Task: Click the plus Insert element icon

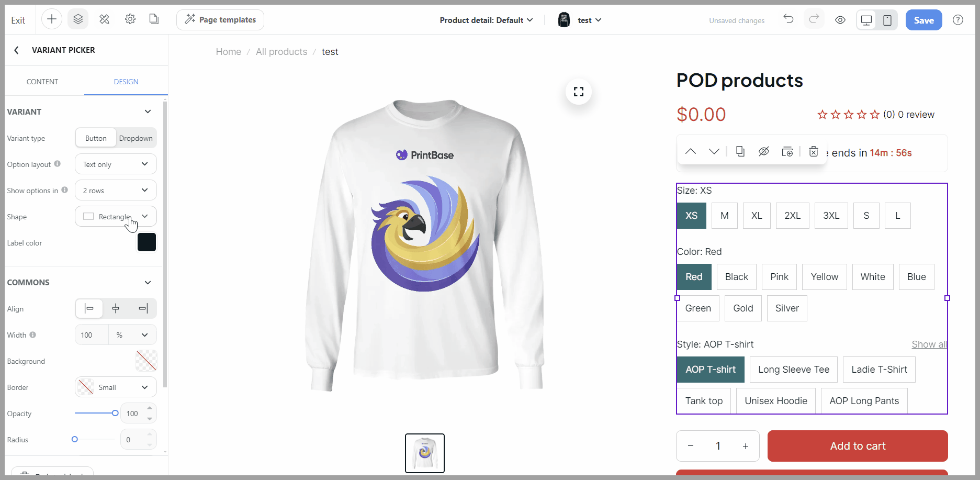Action: pos(52,20)
